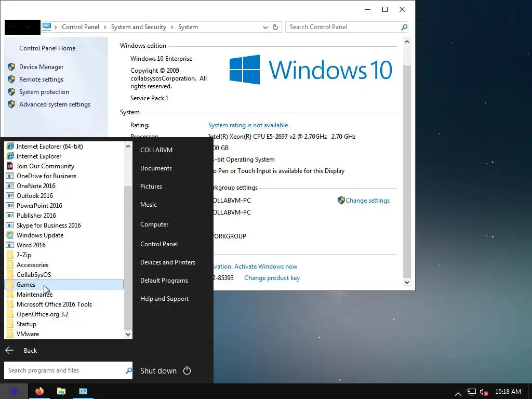Image resolution: width=532 pixels, height=399 pixels.
Task: Click the search magnifier in Control Panel
Action: tap(404, 27)
